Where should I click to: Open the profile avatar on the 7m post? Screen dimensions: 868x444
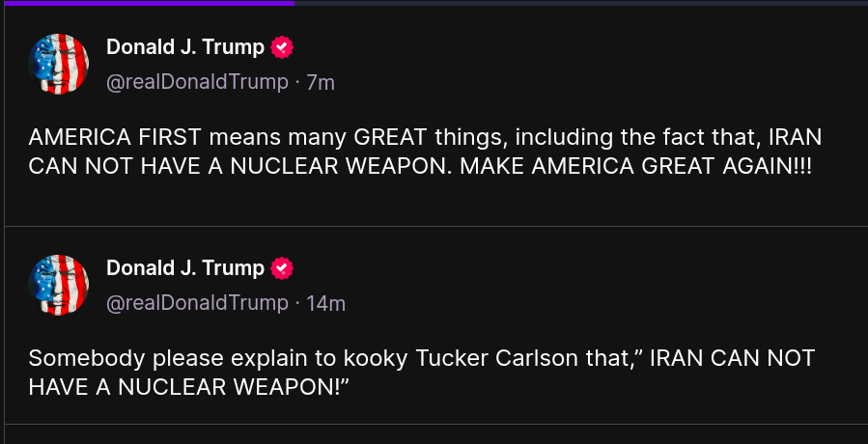[59, 64]
